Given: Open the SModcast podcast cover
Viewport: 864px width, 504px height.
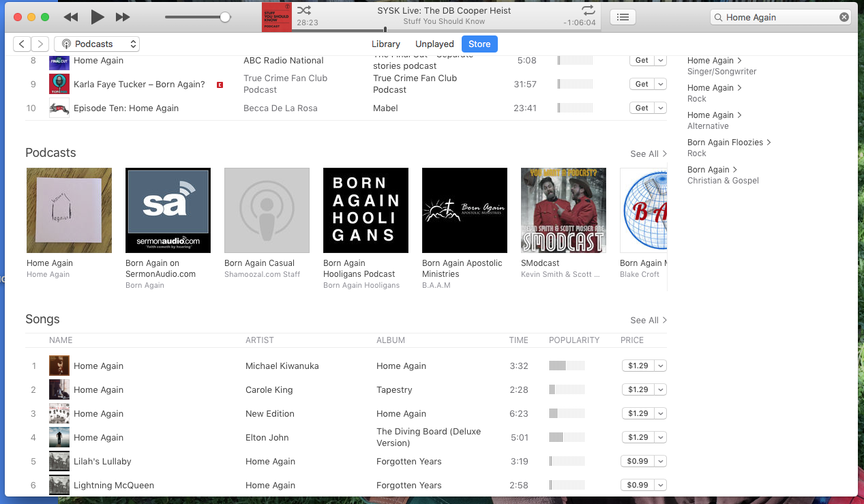Looking at the screenshot, I should (x=563, y=210).
